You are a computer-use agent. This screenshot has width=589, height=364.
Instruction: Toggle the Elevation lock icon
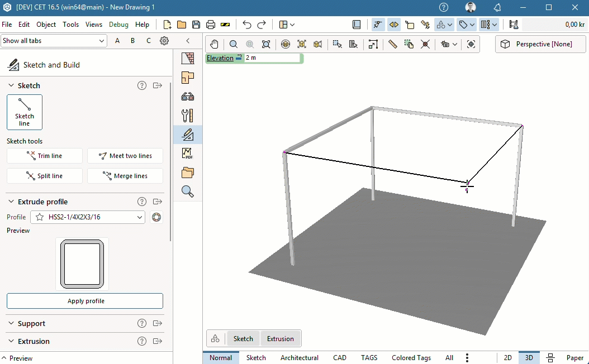coord(239,58)
